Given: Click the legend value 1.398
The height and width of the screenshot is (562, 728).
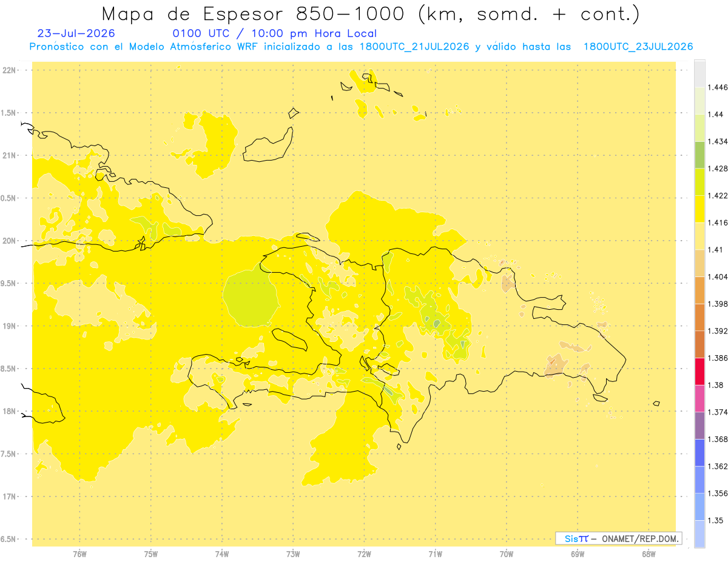Looking at the screenshot, I should 719,304.
